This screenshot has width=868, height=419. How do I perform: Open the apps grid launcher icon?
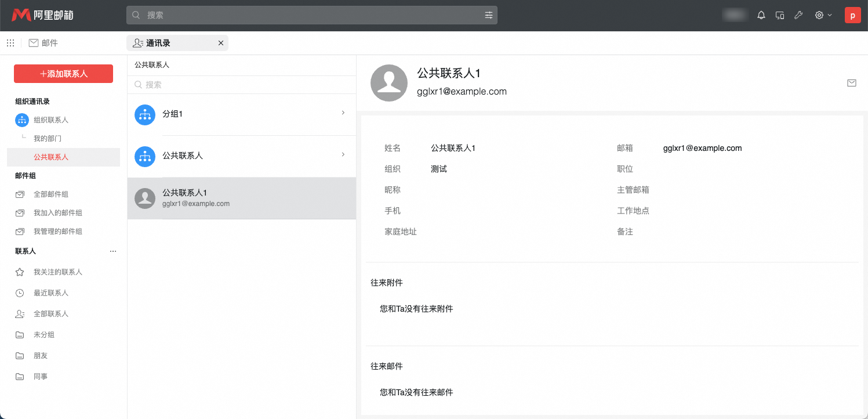click(10, 43)
